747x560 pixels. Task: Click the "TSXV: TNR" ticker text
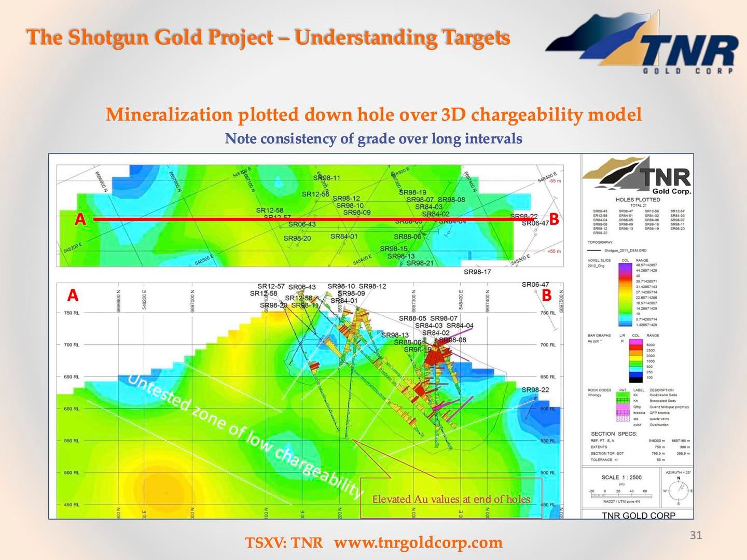click(284, 542)
